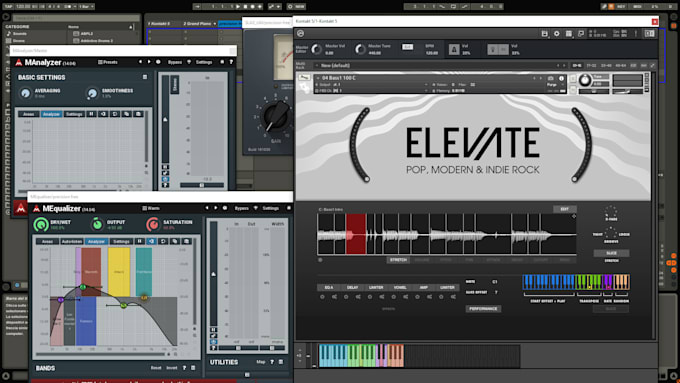Click Dry/Wet knob in MEqualizer
680x383 pixels.
pyautogui.click(x=41, y=224)
